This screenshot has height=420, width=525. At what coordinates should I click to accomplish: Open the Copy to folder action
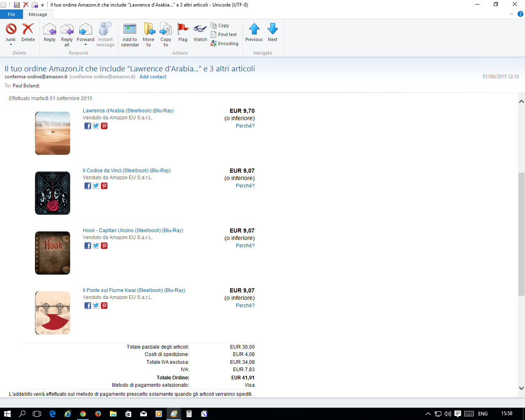click(x=166, y=34)
